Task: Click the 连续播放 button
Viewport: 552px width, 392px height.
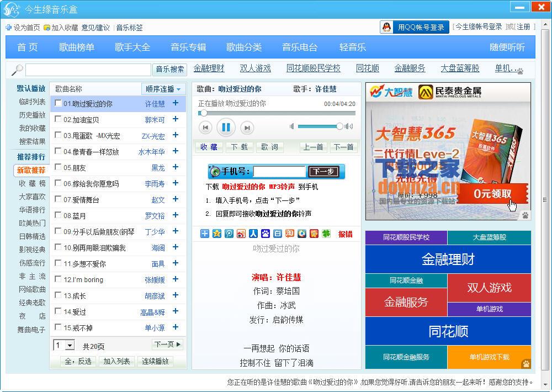Action: point(155,361)
